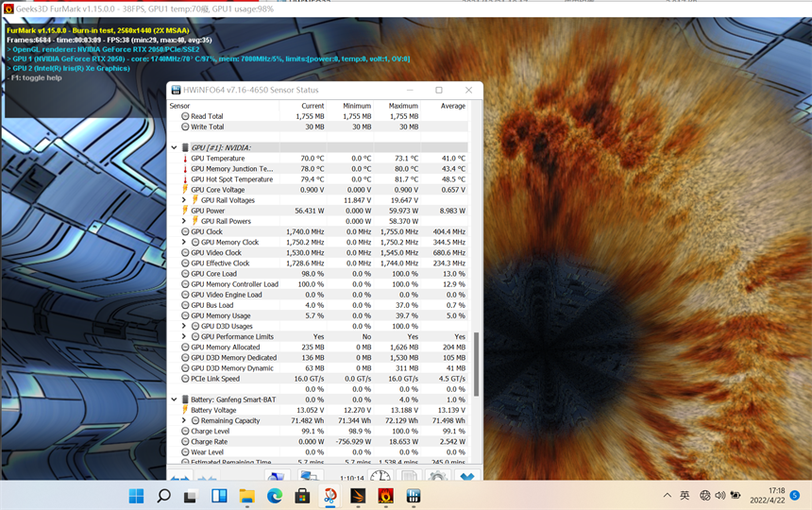Click the GPU Power lightning icon
The width and height of the screenshot is (812, 510).
click(x=185, y=211)
